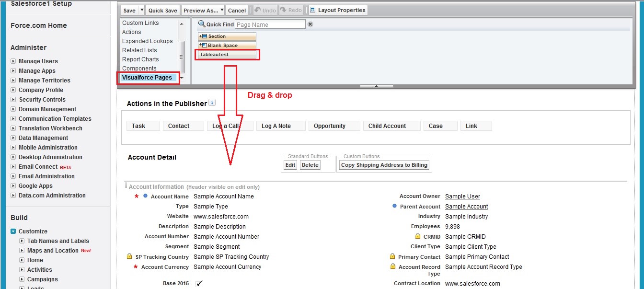Click the lock icon beside SP Tracking Country
The width and height of the screenshot is (644, 289).
(129, 256)
